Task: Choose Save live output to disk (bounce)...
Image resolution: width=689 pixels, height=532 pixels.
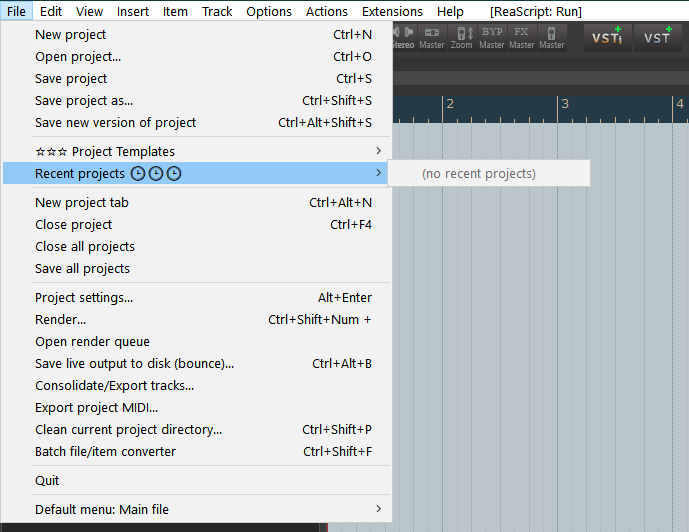Action: pyautogui.click(x=196, y=363)
